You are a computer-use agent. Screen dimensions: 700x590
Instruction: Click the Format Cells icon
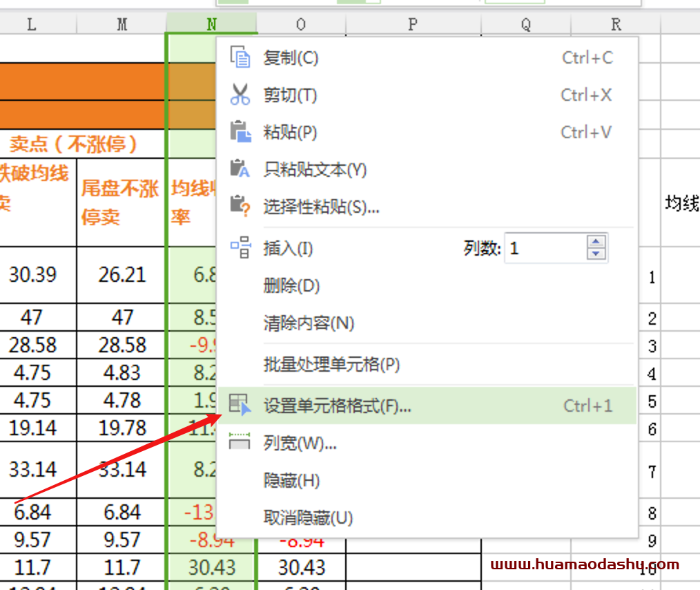coord(240,405)
